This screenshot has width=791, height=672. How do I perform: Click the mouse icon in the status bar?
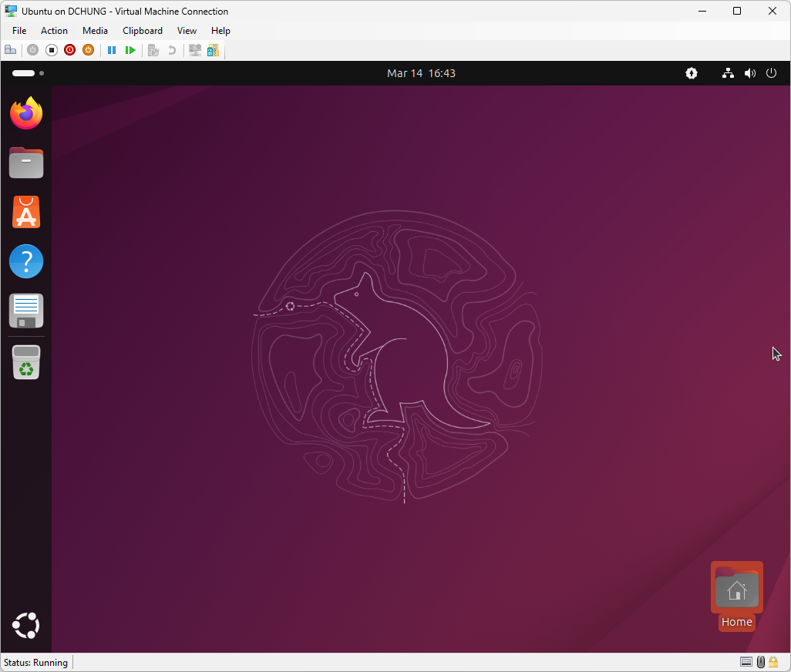coord(761,662)
